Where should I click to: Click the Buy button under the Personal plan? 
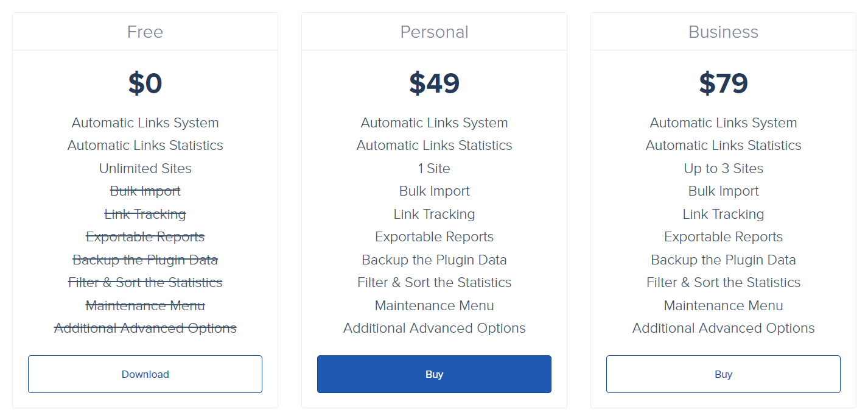point(434,374)
